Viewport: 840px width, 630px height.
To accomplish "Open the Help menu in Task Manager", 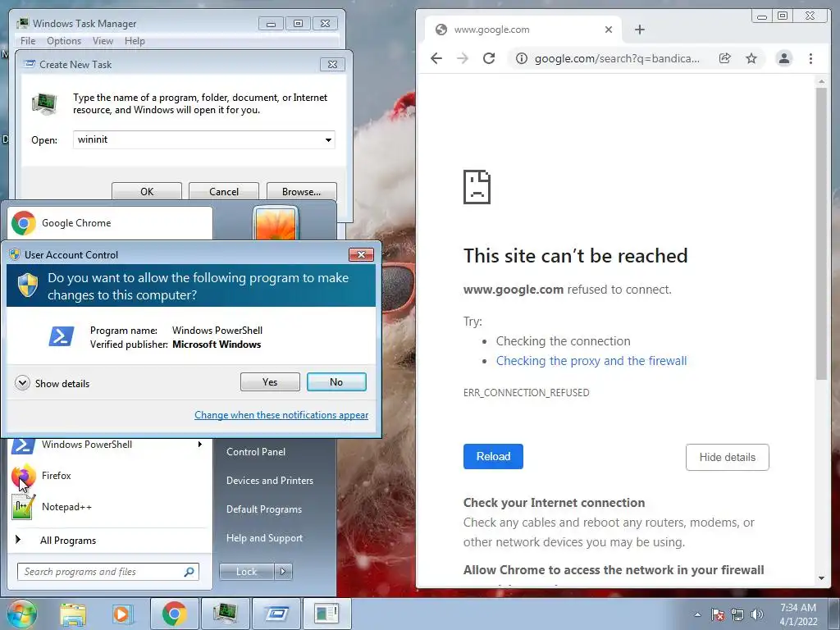I will [x=135, y=41].
